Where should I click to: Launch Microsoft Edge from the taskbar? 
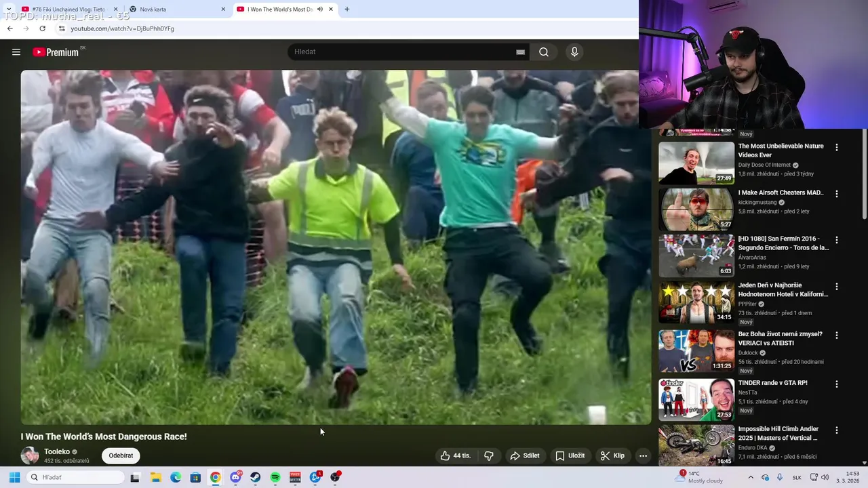(x=176, y=477)
